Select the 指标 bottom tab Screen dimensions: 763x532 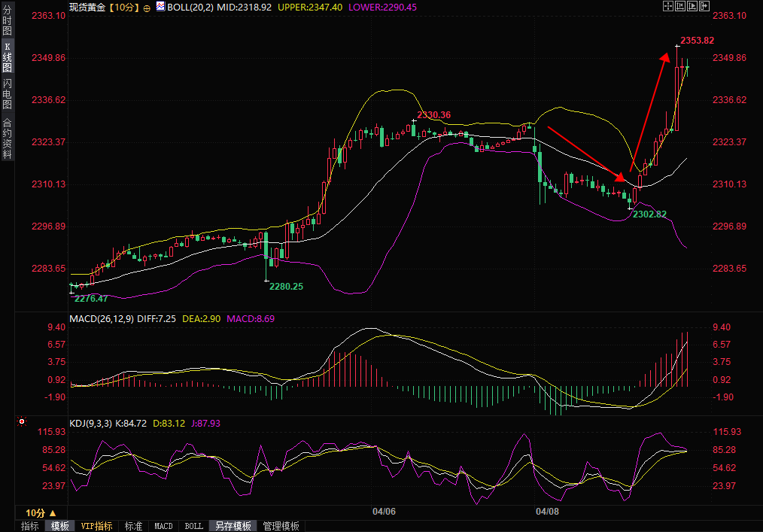[x=30, y=526]
